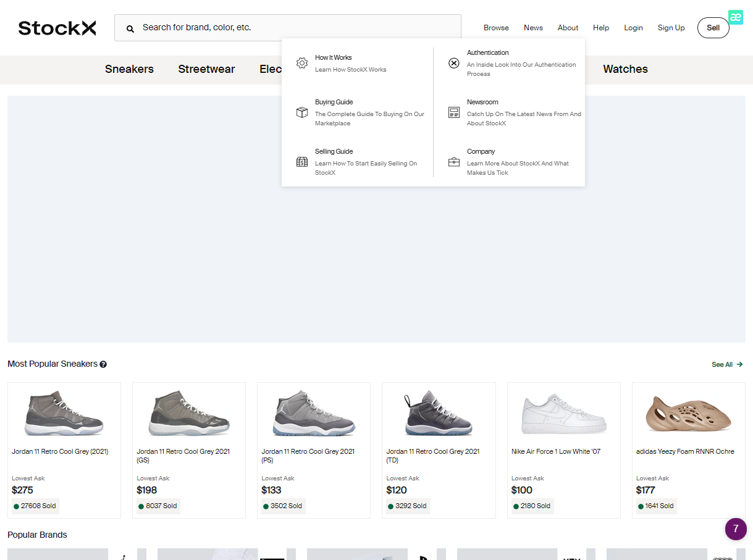Click the 1641 Sold badge
Image resolution: width=753 pixels, height=560 pixels.
coord(657,506)
